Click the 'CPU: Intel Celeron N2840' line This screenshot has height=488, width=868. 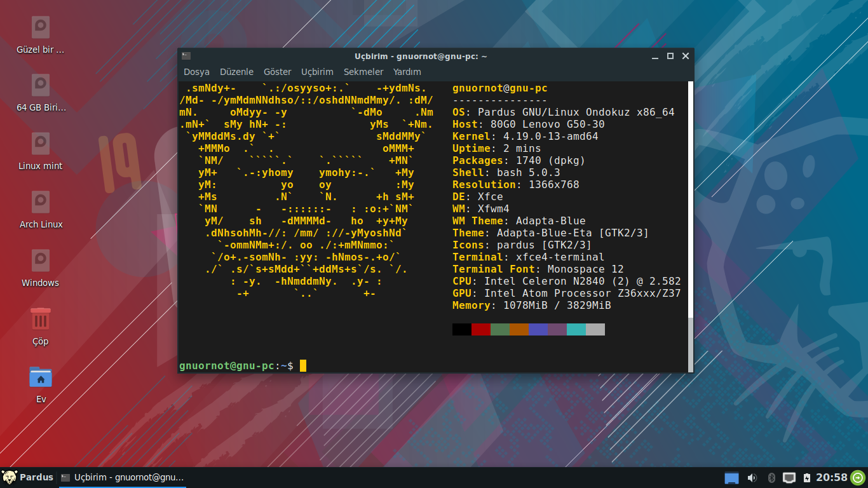click(x=567, y=281)
